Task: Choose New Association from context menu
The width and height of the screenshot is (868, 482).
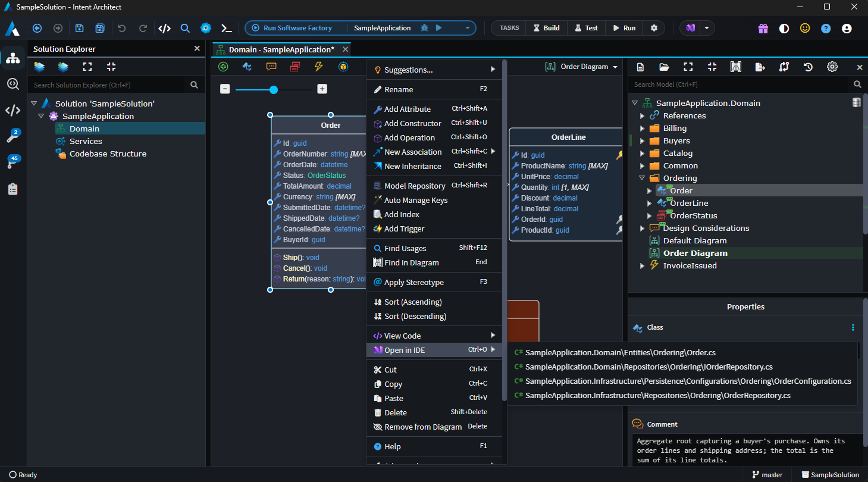Action: (434, 152)
